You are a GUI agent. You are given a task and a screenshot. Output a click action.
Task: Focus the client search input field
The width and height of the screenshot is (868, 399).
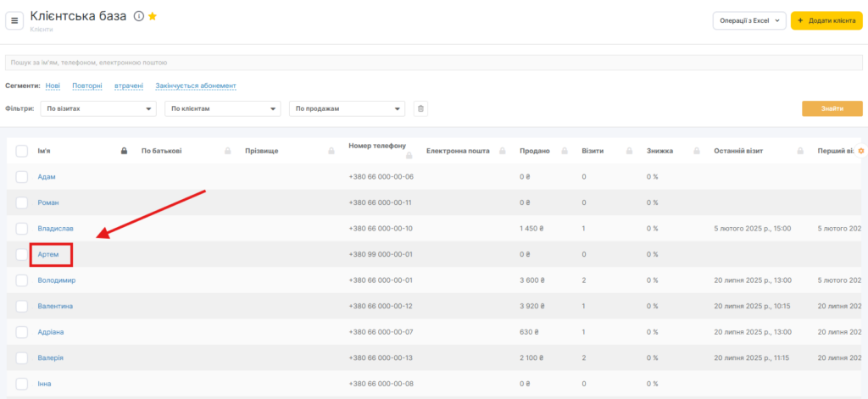pyautogui.click(x=432, y=63)
